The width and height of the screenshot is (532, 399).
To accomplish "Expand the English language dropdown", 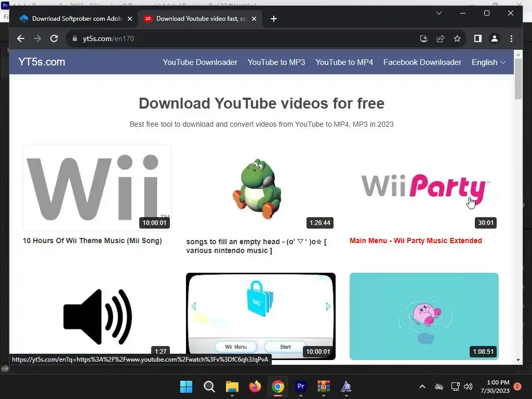I will (x=488, y=62).
